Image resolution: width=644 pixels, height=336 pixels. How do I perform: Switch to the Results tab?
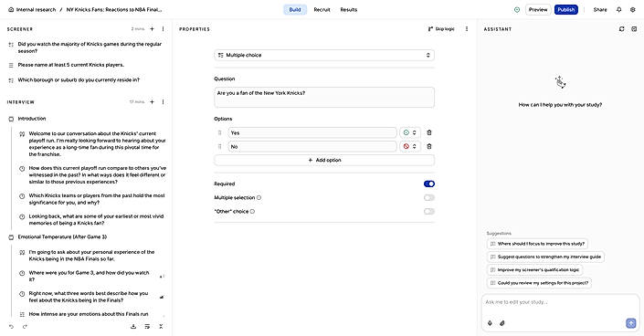349,9
